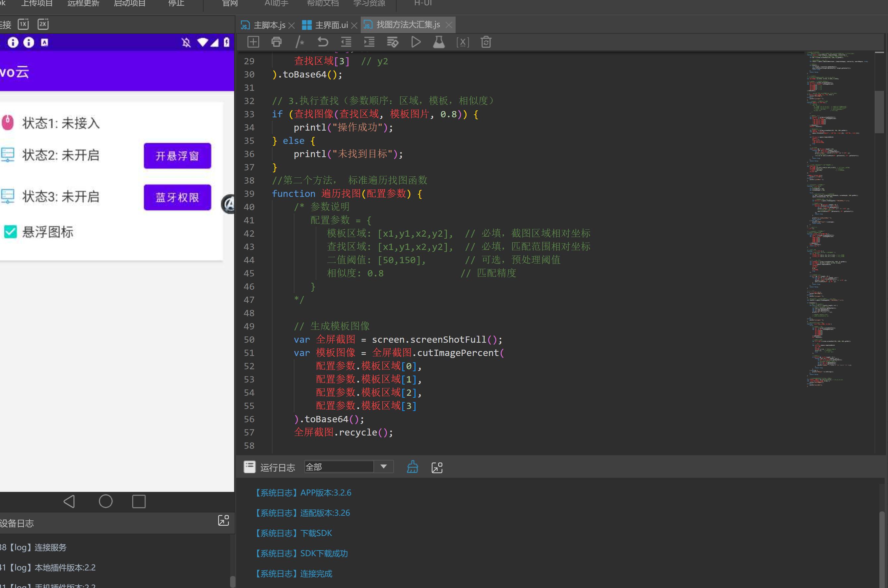Tap the muted bell notification icon in phone status bar
This screenshot has width=888, height=588.
(186, 42)
